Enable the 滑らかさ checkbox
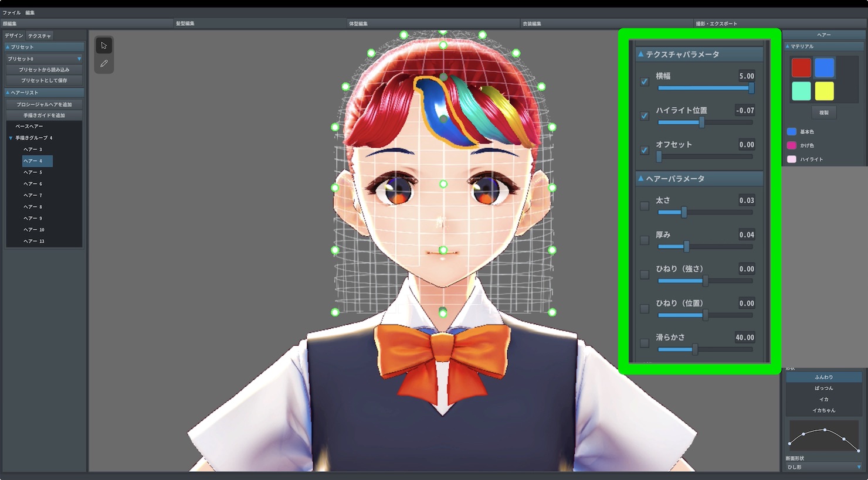 [645, 343]
